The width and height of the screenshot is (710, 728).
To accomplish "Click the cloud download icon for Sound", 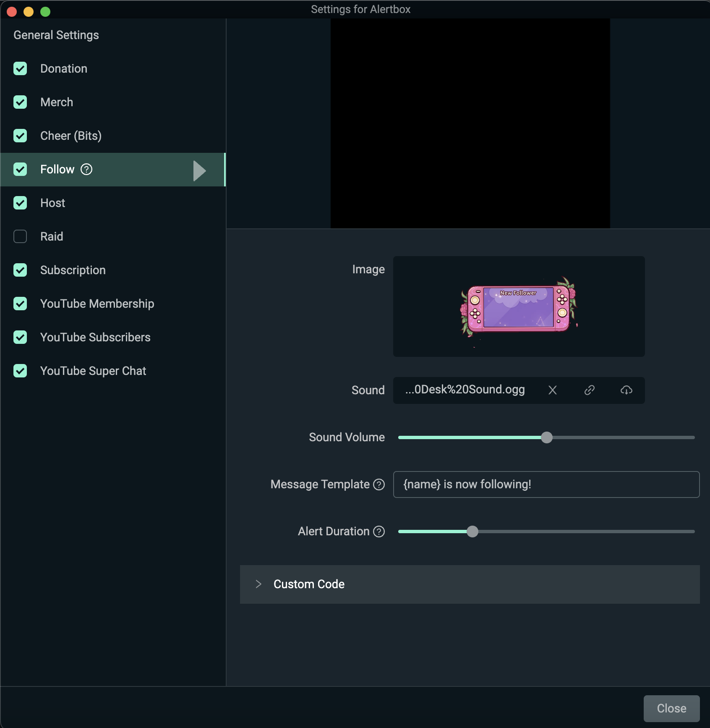I will (626, 390).
